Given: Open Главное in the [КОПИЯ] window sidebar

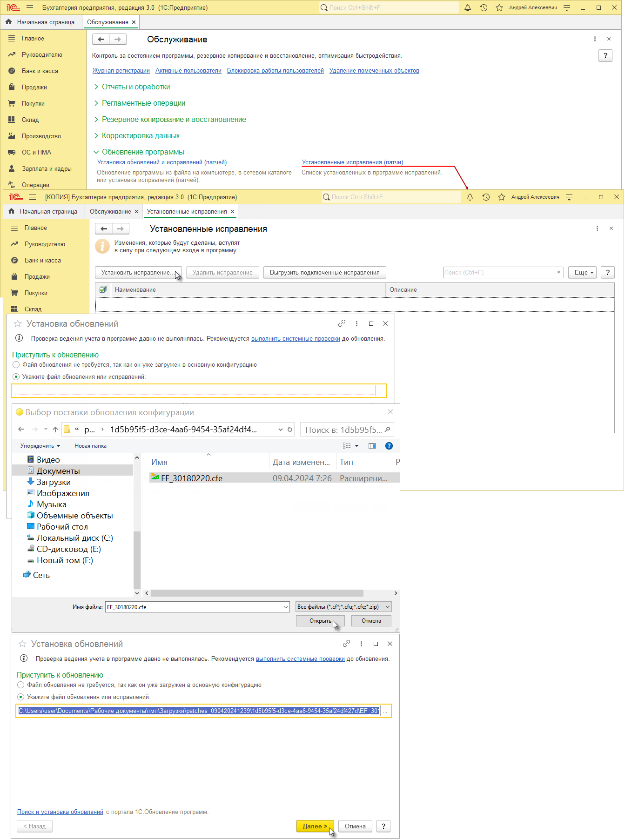Looking at the screenshot, I should pyautogui.click(x=36, y=228).
